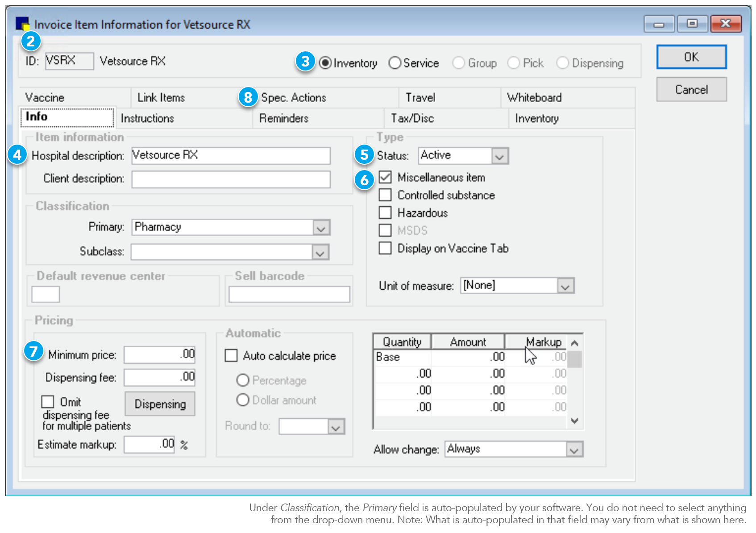This screenshot has width=756, height=533.
Task: Close the Invoice Item Information window
Action: 726,24
